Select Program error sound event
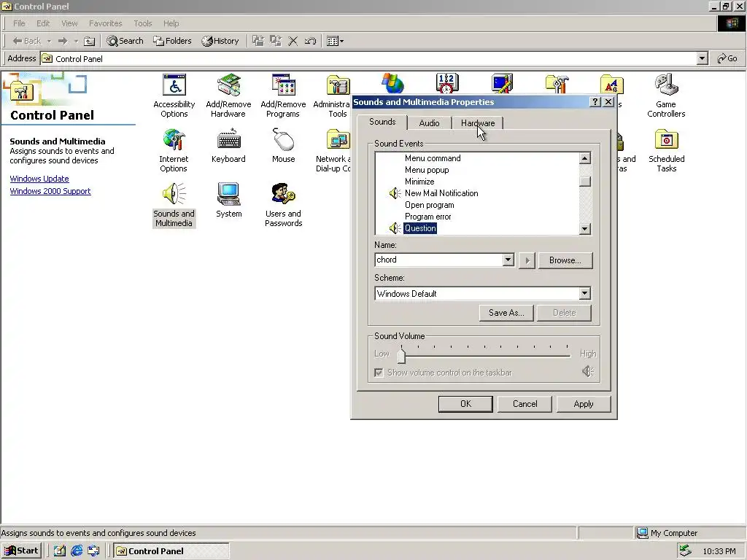 pos(427,217)
